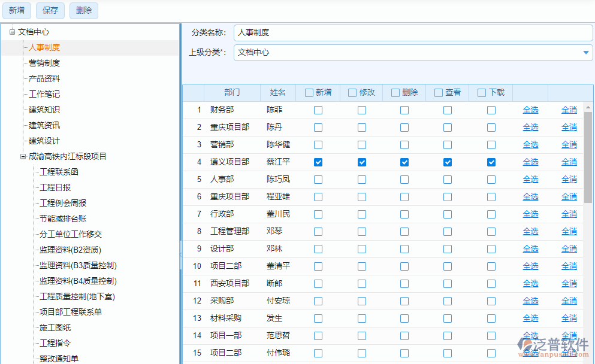The image size is (595, 364).
Task: Open the 上级分类 dropdown arrow
Action: 586,53
